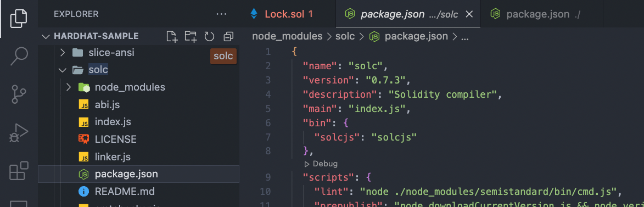Viewport: 644px width, 207px height.
Task: Click solc in the breadcrumb path
Action: pos(345,36)
